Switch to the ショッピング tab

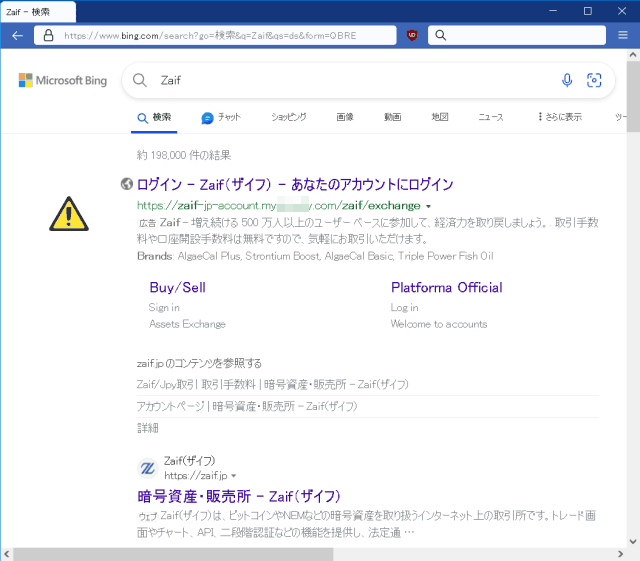pyautogui.click(x=289, y=117)
